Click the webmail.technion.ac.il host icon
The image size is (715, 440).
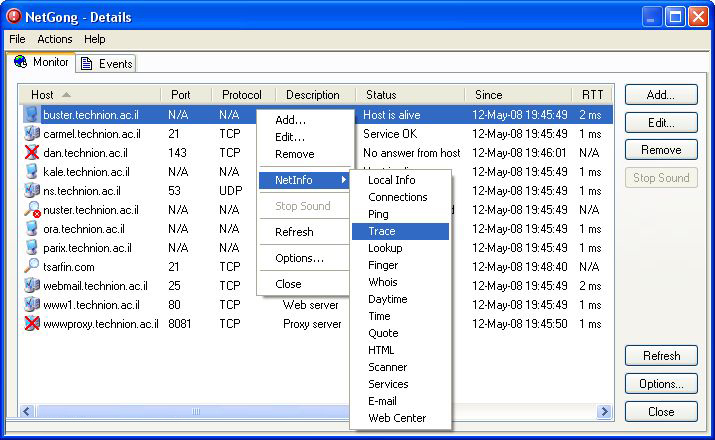click(x=32, y=286)
